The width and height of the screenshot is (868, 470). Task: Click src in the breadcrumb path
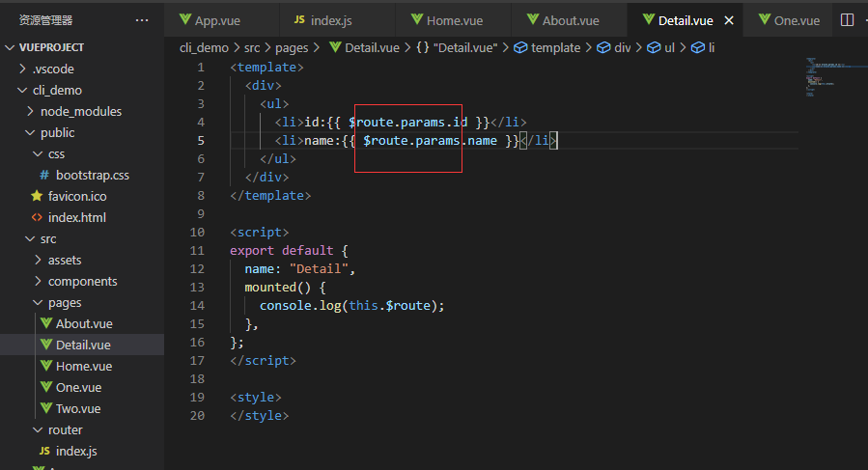coord(252,48)
